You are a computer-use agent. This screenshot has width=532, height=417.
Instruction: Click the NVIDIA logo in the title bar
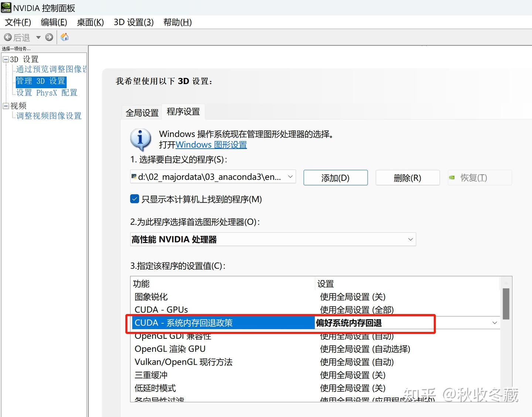point(6,7)
